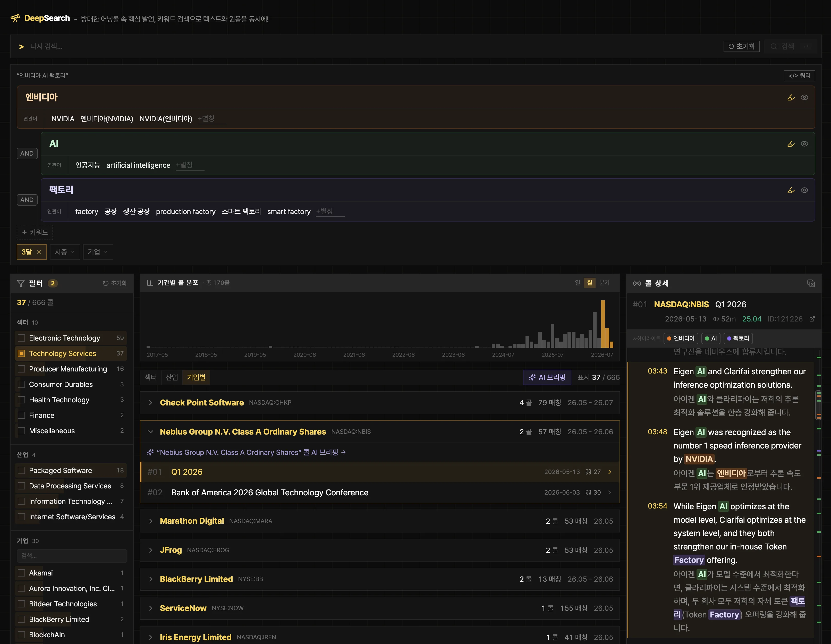The height and width of the screenshot is (644, 831).
Task: Click the quote count icon showing 27 matches
Action: 588,472
